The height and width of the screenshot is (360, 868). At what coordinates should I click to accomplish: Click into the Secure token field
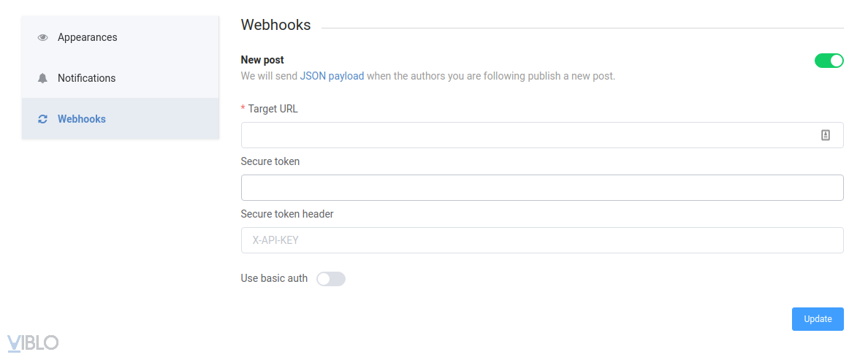pyautogui.click(x=542, y=188)
